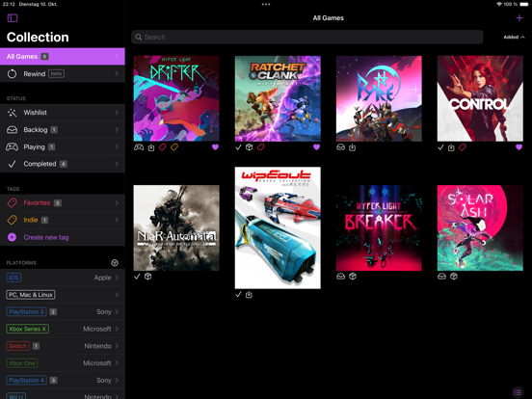Click the All Games title text
Image resolution: width=532 pixels, height=399 pixels.
tap(328, 18)
